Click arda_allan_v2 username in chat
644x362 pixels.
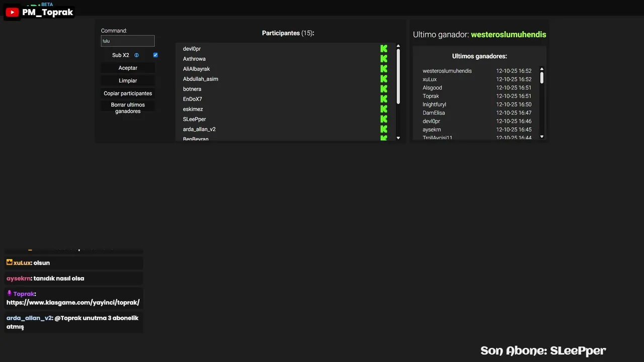[x=29, y=318]
